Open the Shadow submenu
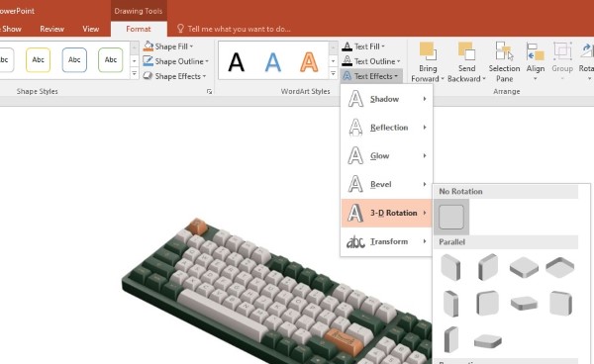The width and height of the screenshot is (594, 364). pos(387,99)
